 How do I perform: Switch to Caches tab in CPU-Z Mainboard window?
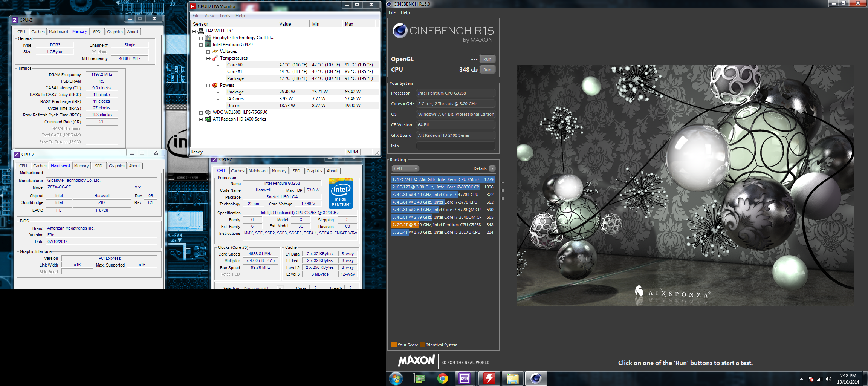point(40,166)
